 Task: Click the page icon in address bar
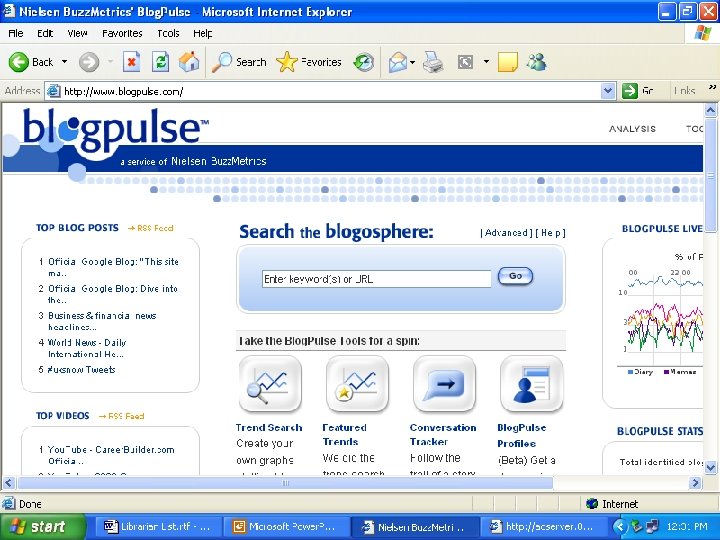(x=54, y=91)
